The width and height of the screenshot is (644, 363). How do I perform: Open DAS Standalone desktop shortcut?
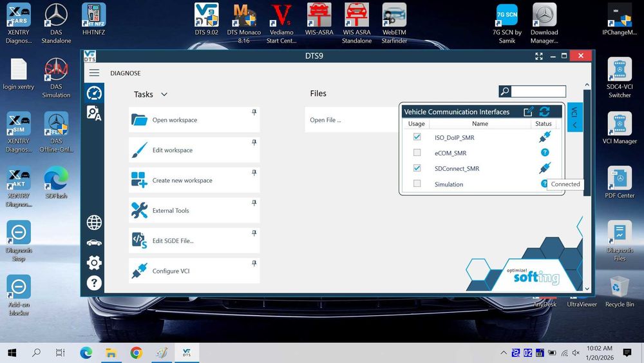tap(56, 23)
